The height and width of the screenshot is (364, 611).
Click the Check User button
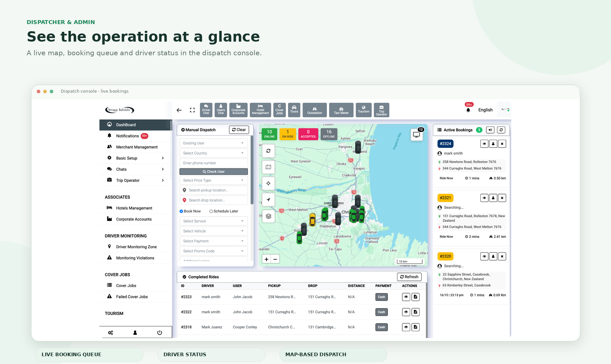coord(214,172)
